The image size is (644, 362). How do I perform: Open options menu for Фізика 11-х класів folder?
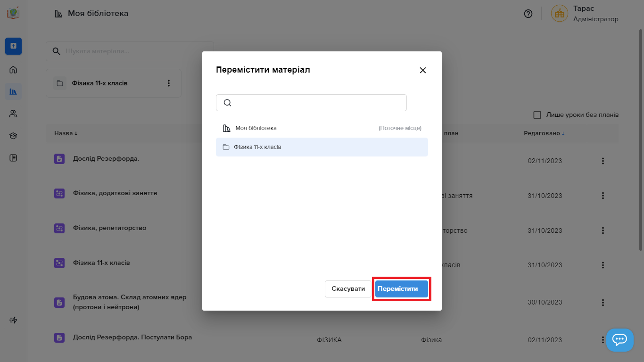(169, 83)
